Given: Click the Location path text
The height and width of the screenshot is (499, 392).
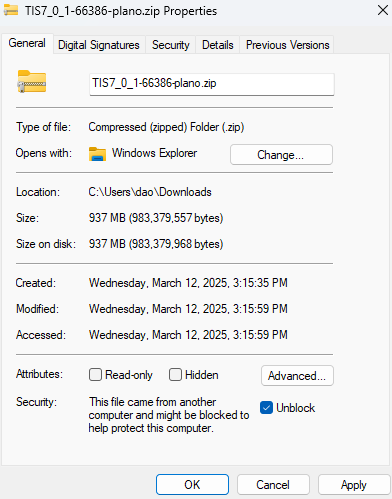Looking at the screenshot, I should [150, 192].
